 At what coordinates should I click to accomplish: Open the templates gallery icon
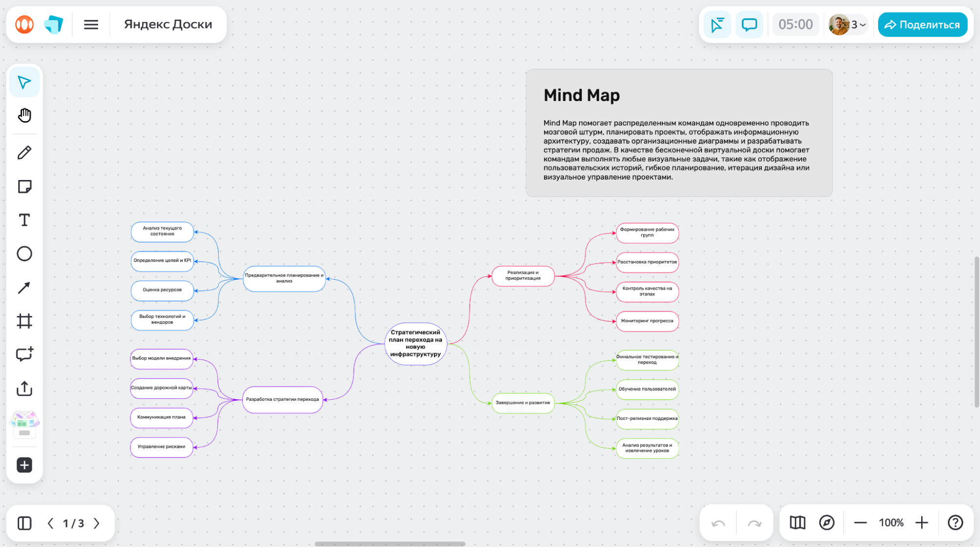click(25, 424)
